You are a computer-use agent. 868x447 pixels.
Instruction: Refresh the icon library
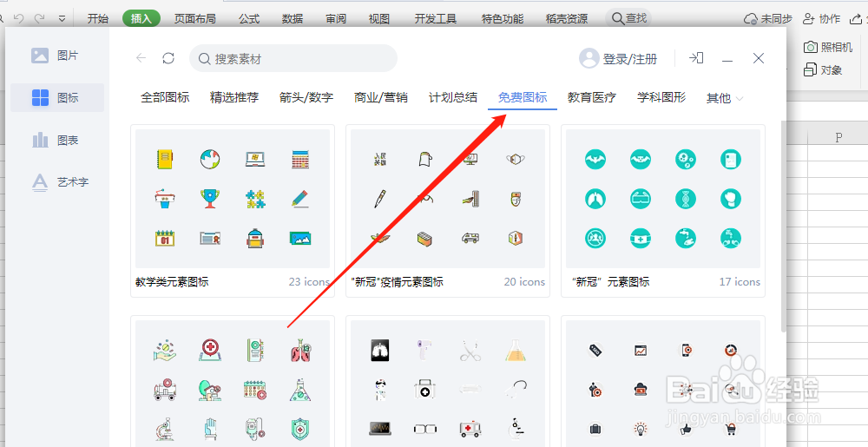pyautogui.click(x=168, y=58)
